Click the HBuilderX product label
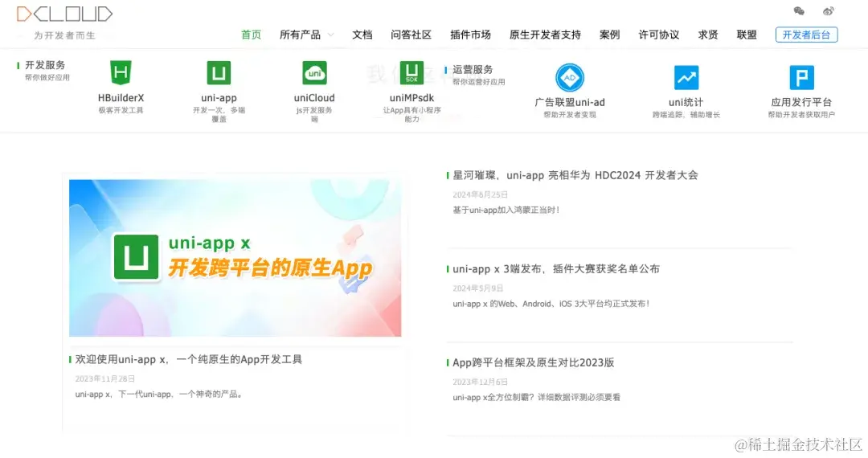868x458 pixels. 121,98
